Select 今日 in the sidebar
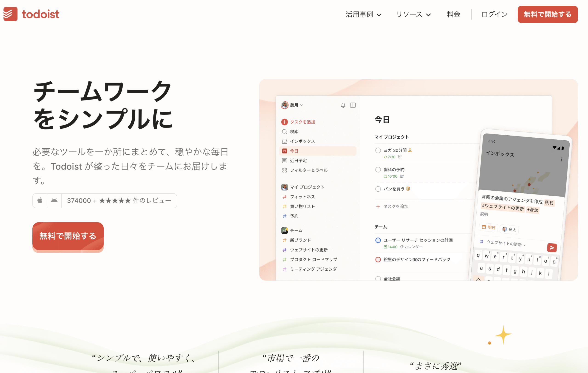 click(x=317, y=151)
